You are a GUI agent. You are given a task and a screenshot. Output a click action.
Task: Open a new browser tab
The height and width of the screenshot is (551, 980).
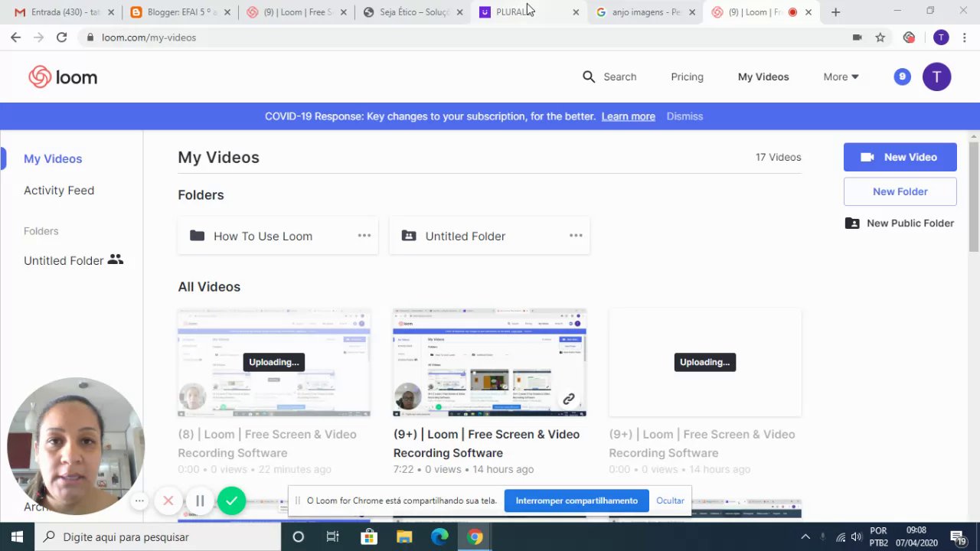(x=835, y=12)
